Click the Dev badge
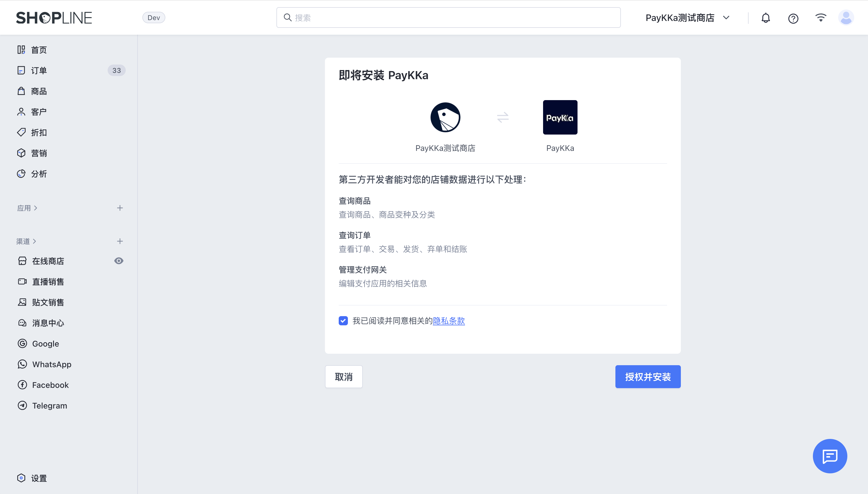The height and width of the screenshot is (494, 868). [x=154, y=18]
